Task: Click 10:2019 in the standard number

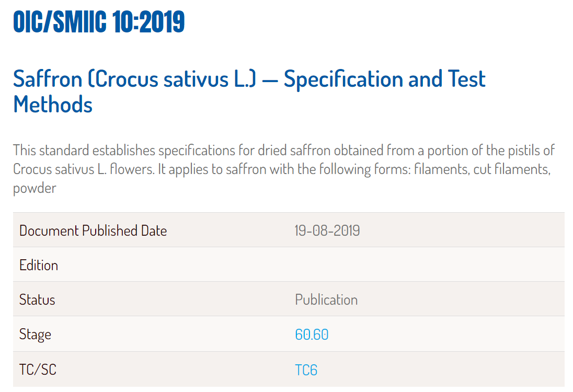Action: [148, 22]
